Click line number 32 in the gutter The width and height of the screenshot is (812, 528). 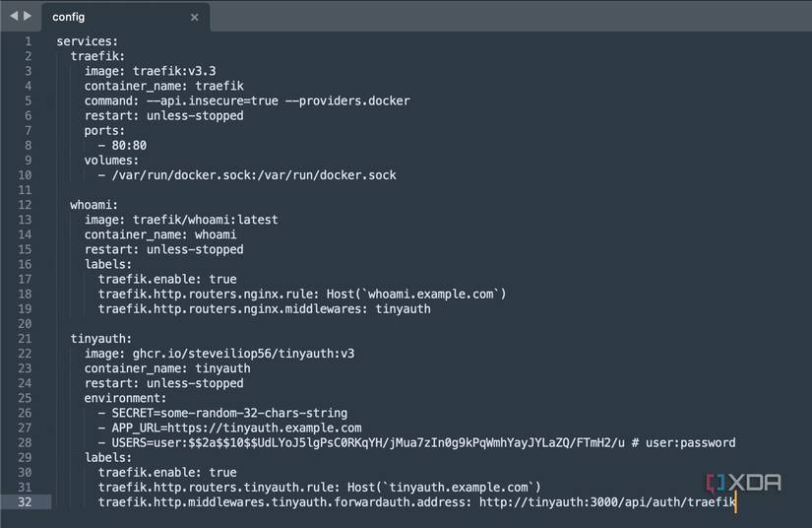pos(24,502)
